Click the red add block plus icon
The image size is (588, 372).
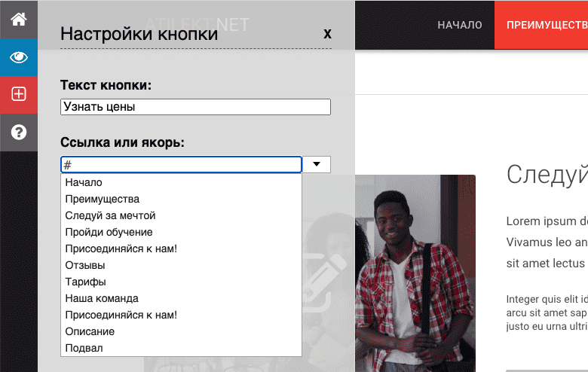(x=19, y=94)
